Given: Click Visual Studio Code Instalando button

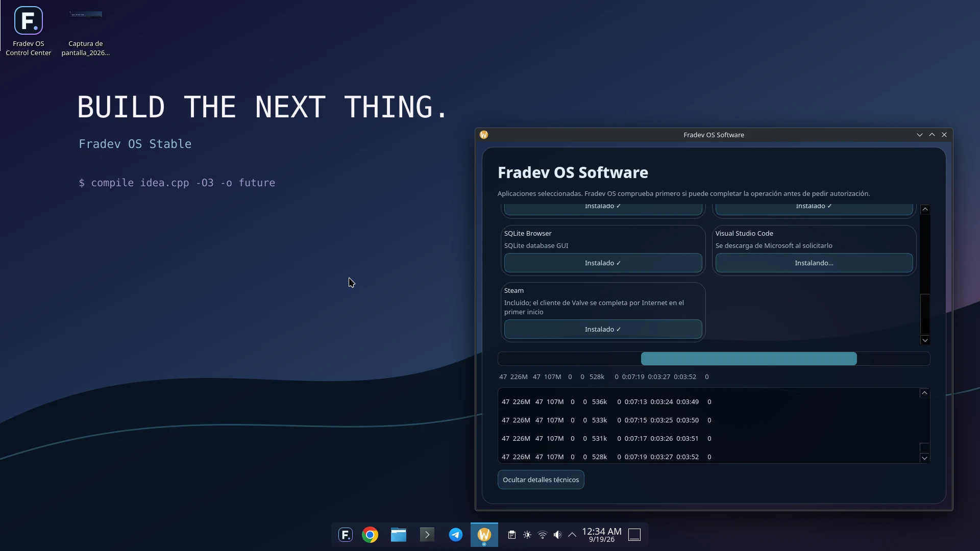Looking at the screenshot, I should tap(814, 263).
